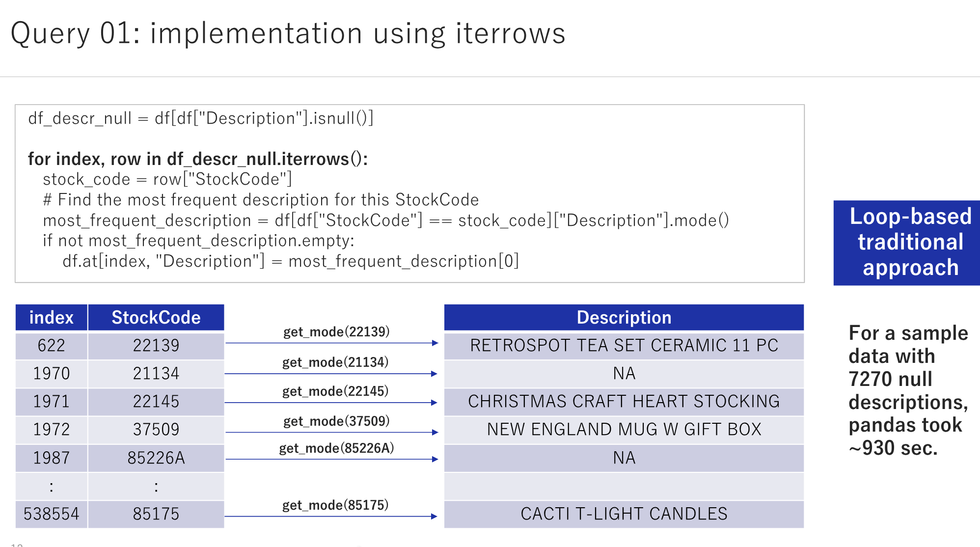Screen dimensions: 980x547
Task: Click the 'NEW ENGLAND MUG W GIFT BOX' cell
Action: (x=624, y=429)
